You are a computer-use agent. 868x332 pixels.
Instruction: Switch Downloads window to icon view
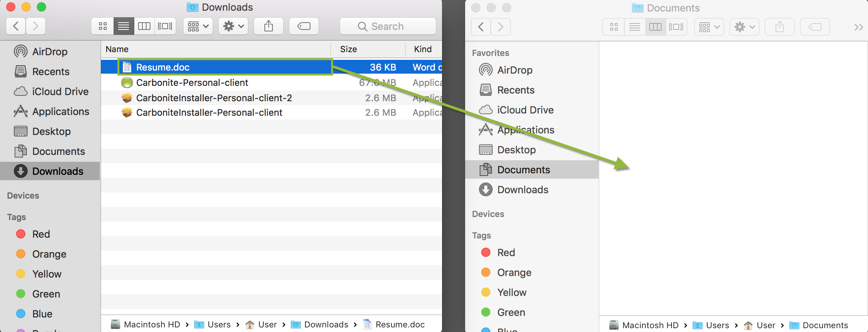(x=102, y=26)
